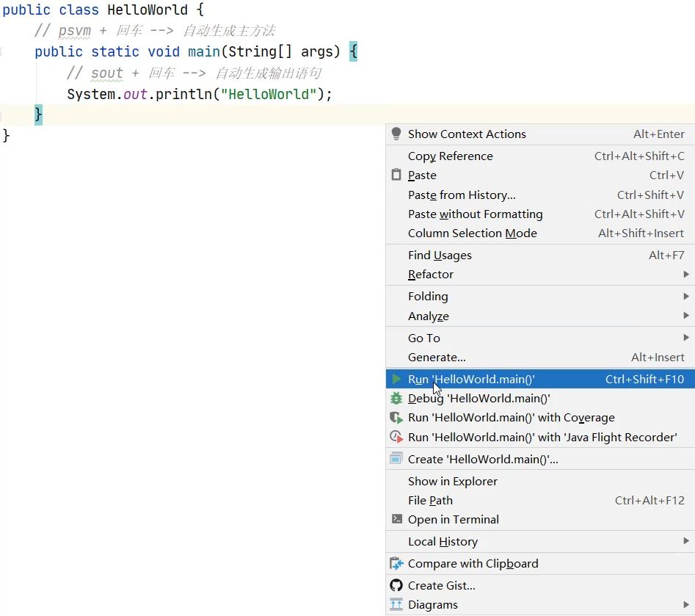Screen dimensions: 695x616
Task: Click the lightbulb Show Context Actions icon
Action: click(x=396, y=134)
